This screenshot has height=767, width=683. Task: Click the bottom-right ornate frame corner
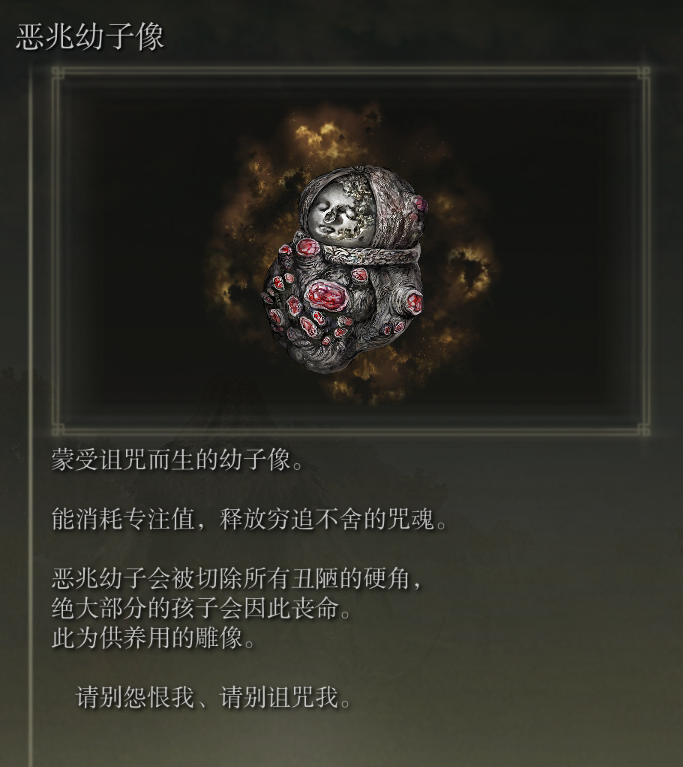tap(644, 429)
